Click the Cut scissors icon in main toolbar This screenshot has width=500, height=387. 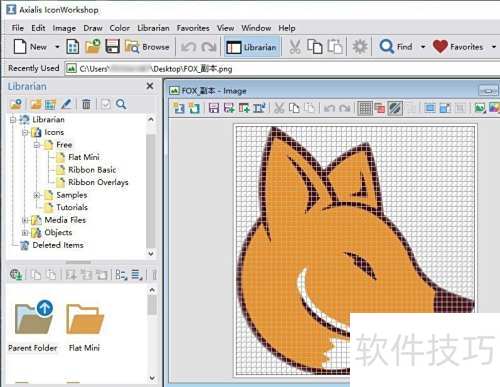[295, 47]
